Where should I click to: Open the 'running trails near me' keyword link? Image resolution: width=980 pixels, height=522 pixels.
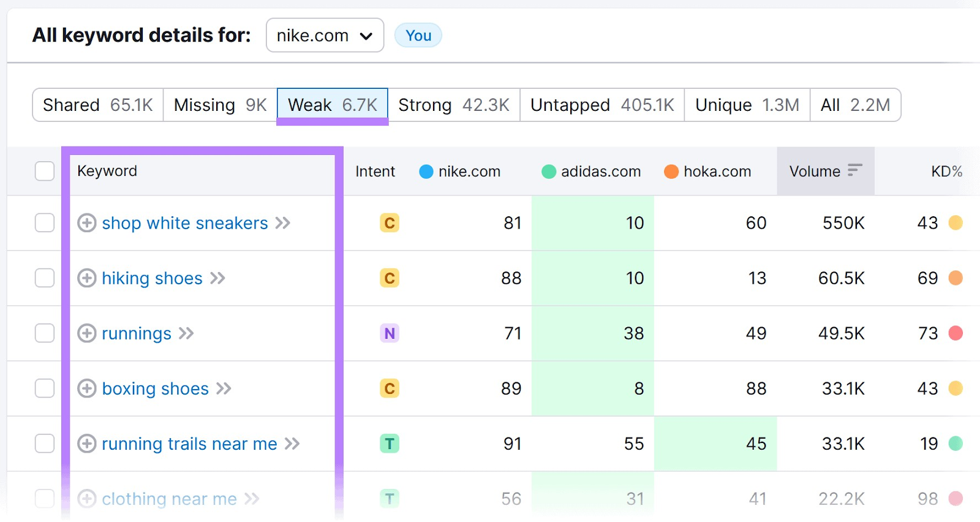pyautogui.click(x=189, y=444)
